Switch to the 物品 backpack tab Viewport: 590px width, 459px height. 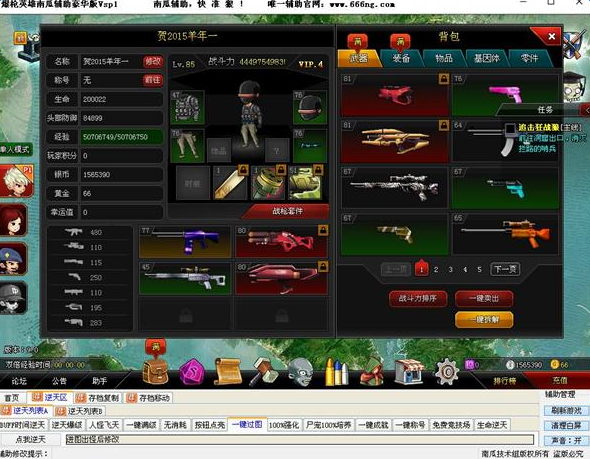[444, 58]
